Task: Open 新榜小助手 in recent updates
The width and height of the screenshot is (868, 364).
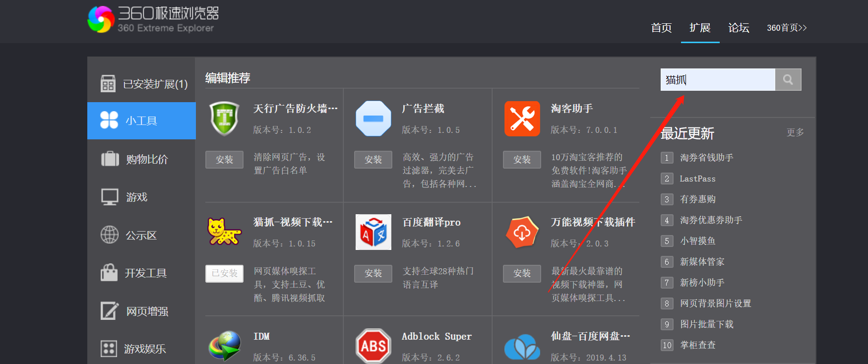Action: [702, 283]
